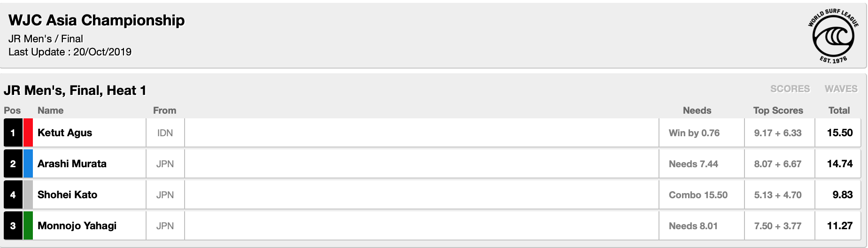868x248 pixels.
Task: Select surfer name Ketut Agus
Action: (x=65, y=133)
